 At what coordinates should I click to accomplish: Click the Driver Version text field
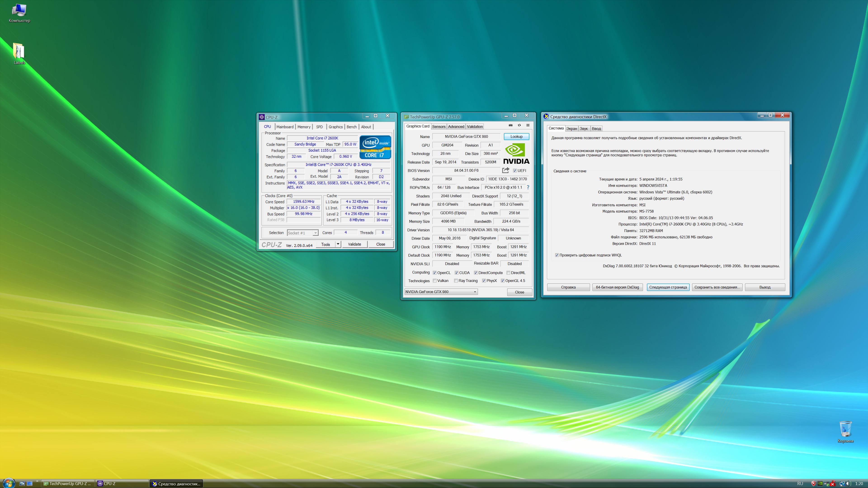click(x=481, y=230)
